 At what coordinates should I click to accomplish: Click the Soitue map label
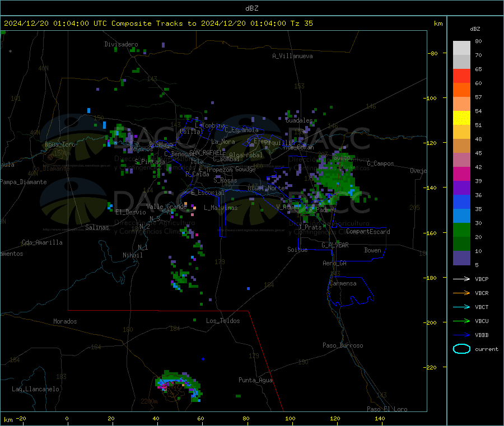click(x=297, y=250)
